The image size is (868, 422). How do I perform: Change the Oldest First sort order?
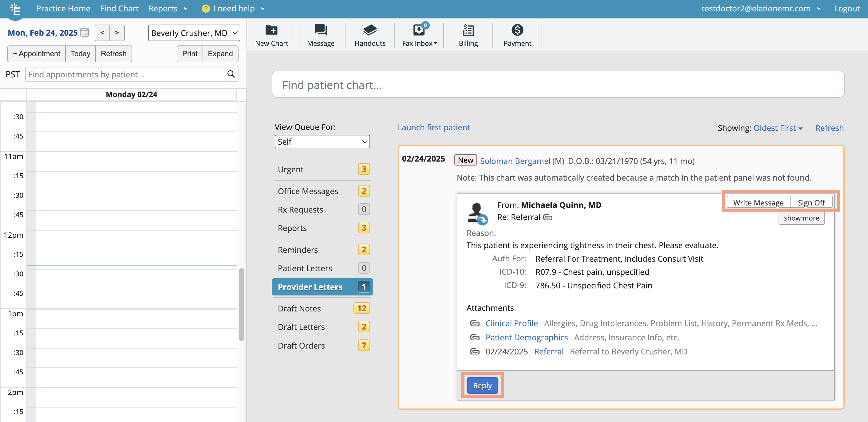[777, 128]
